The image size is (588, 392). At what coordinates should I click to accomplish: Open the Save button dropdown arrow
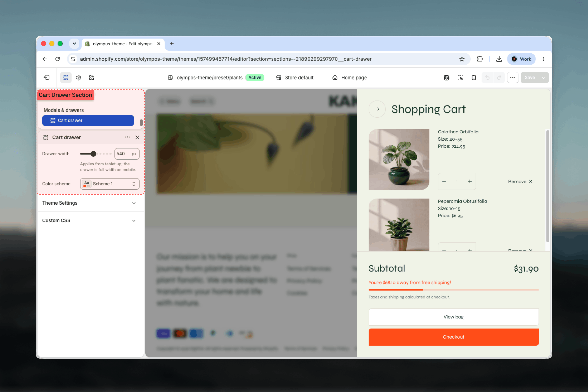click(544, 77)
